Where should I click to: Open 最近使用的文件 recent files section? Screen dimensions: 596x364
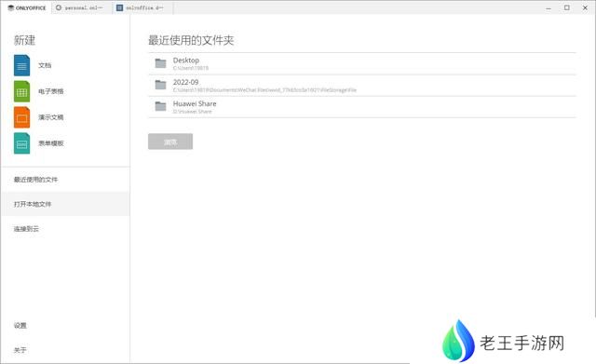coord(35,180)
